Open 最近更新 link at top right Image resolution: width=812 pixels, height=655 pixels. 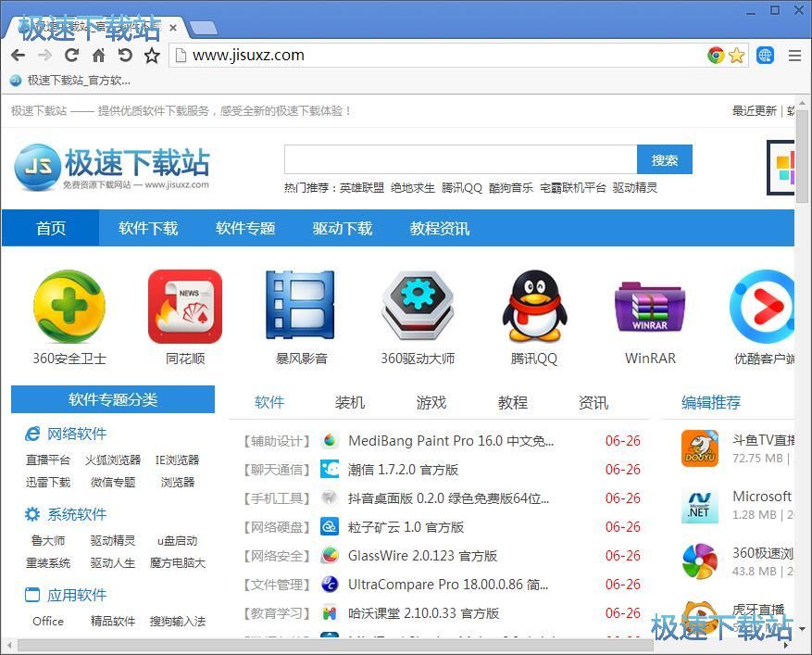pyautogui.click(x=754, y=110)
